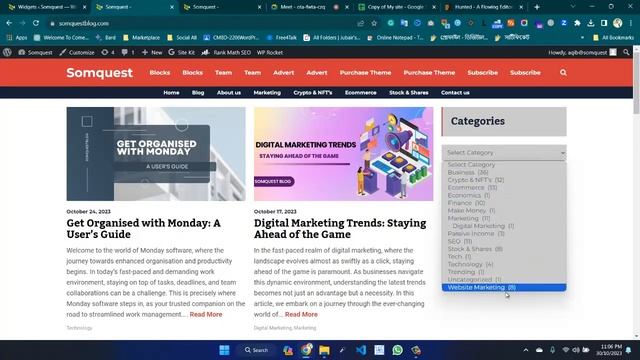Viewport: 640px width, 360px height.
Task: Open the comments bubble in admin bar
Action: (x=128, y=52)
